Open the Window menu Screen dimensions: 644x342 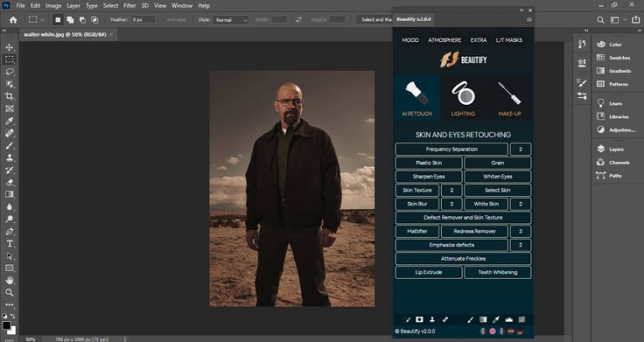coord(181,6)
